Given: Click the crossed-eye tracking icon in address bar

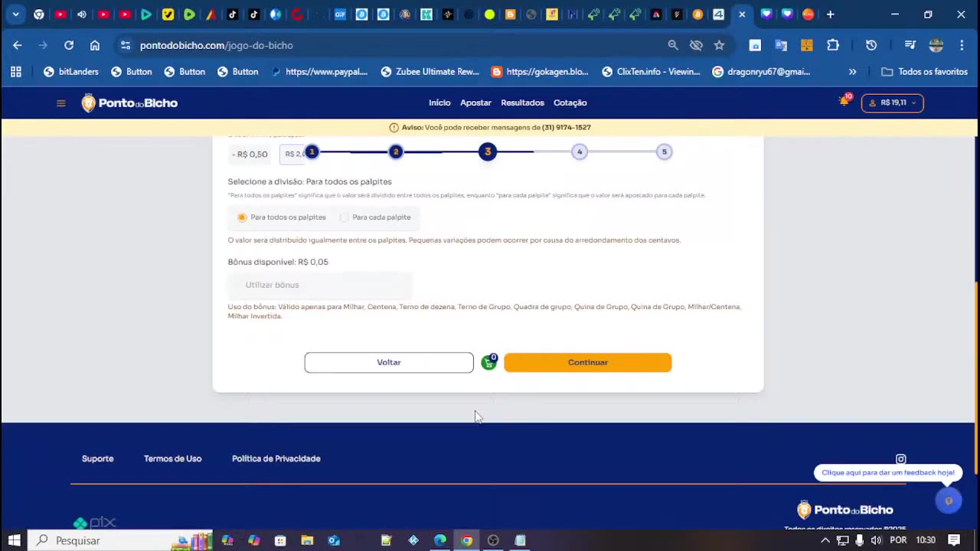Looking at the screenshot, I should click(696, 45).
